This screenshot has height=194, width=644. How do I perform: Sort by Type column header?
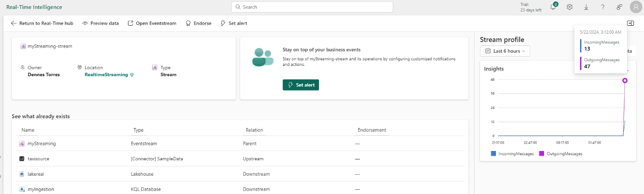tap(138, 130)
